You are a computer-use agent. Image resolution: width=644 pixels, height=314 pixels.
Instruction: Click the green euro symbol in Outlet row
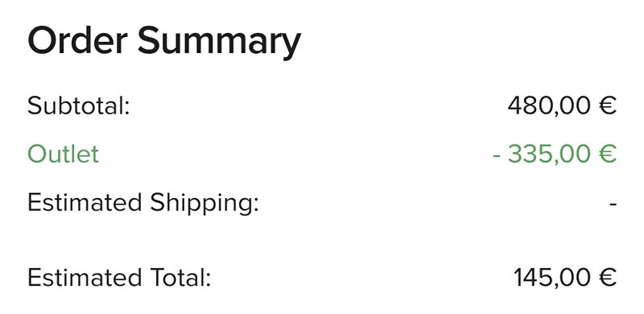[608, 155]
